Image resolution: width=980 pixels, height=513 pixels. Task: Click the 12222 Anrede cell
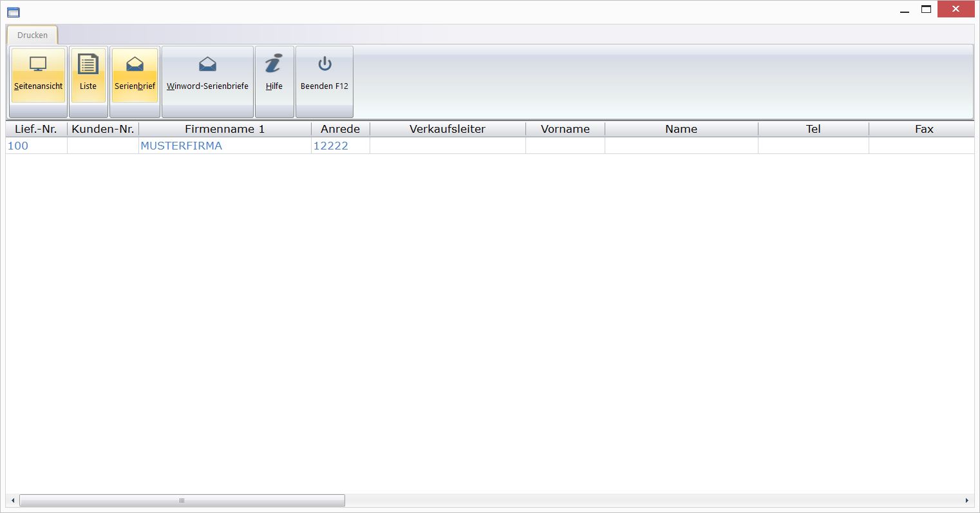[x=331, y=146]
